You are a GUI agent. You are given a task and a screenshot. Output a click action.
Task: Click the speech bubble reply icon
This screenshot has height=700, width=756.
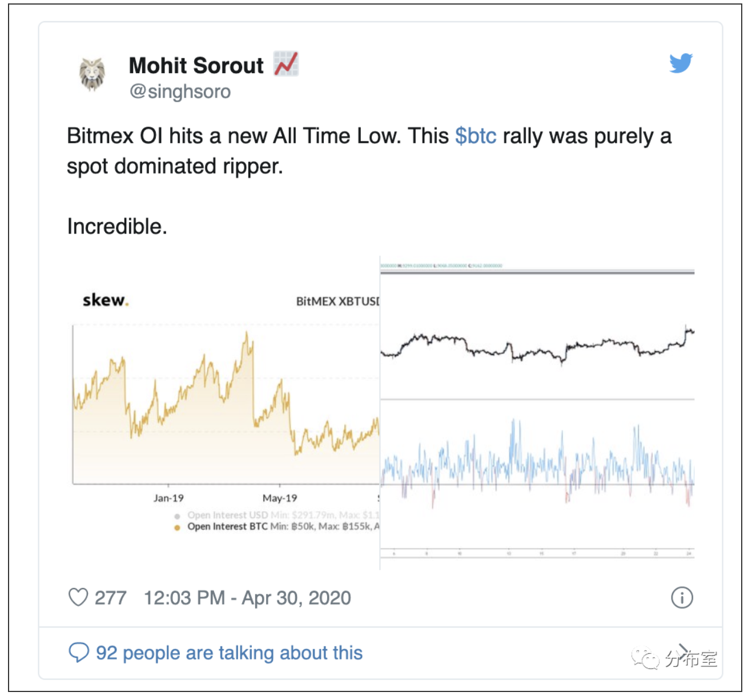click(79, 652)
